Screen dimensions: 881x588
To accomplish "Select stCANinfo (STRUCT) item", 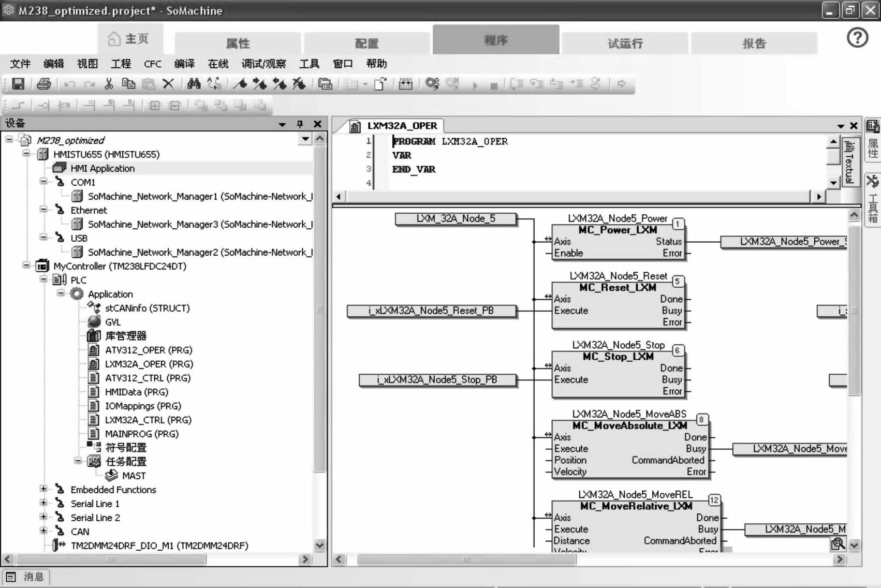I will (148, 308).
